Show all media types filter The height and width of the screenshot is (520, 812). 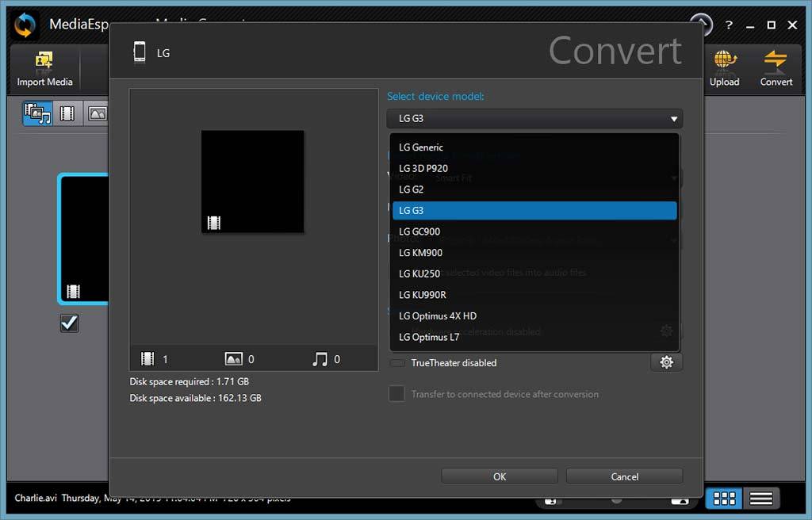click(37, 113)
